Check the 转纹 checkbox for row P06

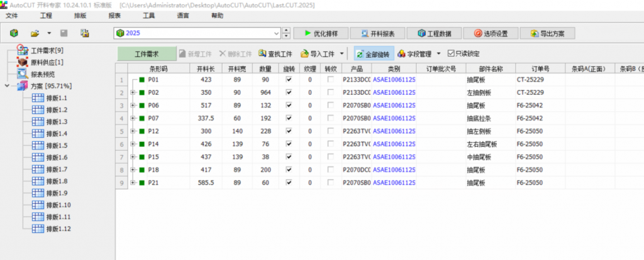331,106
